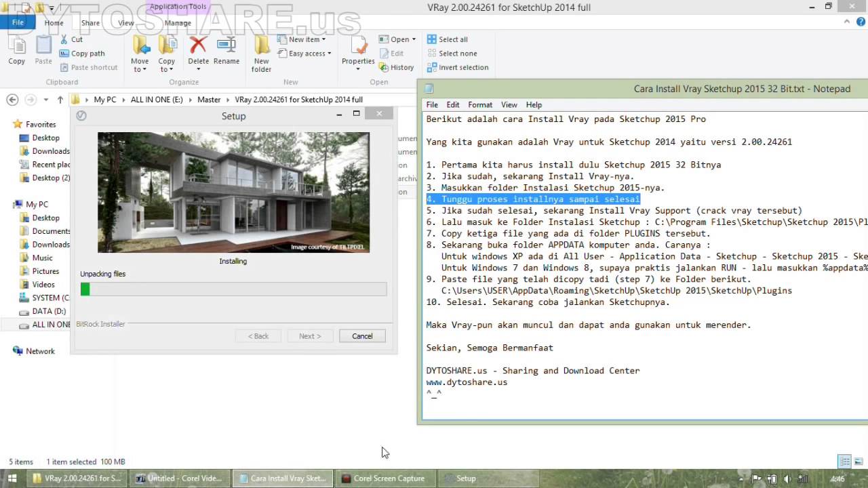Viewport: 868px width, 488px height.
Task: Go back with Explorer back arrow
Action: click(12, 100)
